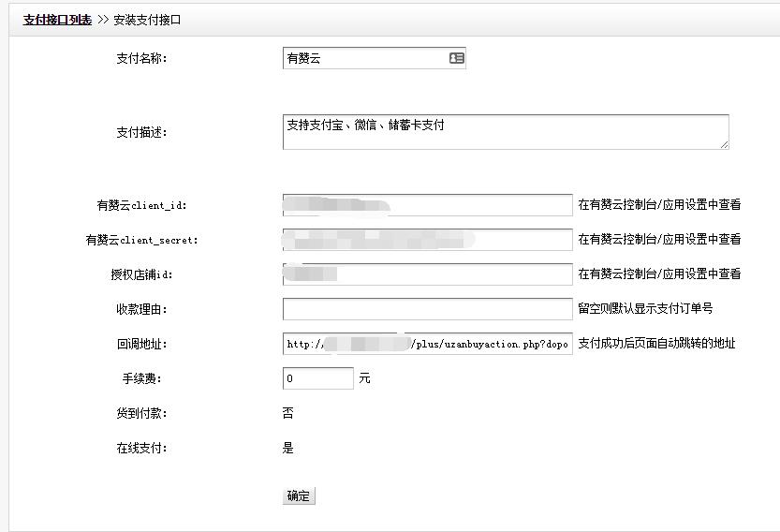The height and width of the screenshot is (532, 780).
Task: Click the 支付名称 field label
Action: [x=140, y=58]
